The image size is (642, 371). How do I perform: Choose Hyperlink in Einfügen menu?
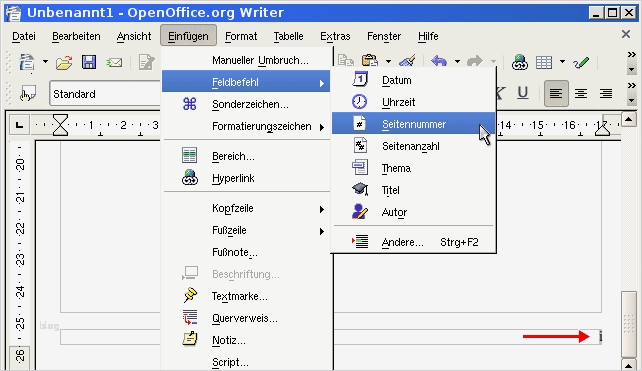coord(246,178)
